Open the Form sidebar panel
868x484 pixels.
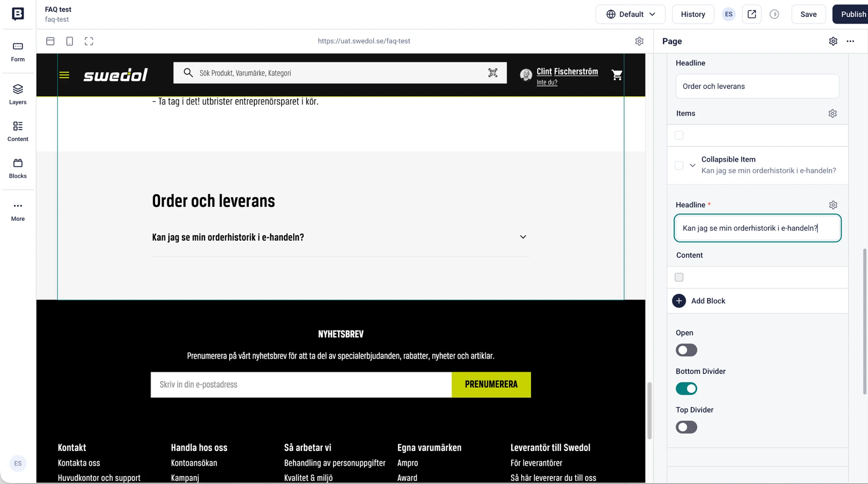[x=18, y=52]
